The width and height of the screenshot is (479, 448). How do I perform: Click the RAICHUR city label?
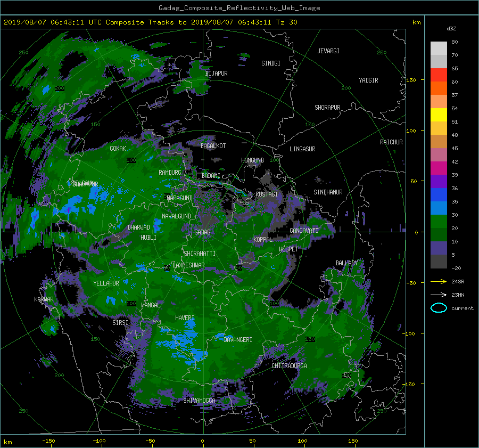(x=391, y=142)
